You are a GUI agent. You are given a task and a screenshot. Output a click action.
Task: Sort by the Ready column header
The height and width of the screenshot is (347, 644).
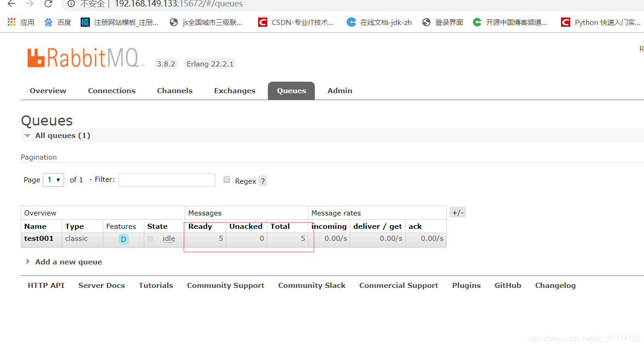[200, 226]
